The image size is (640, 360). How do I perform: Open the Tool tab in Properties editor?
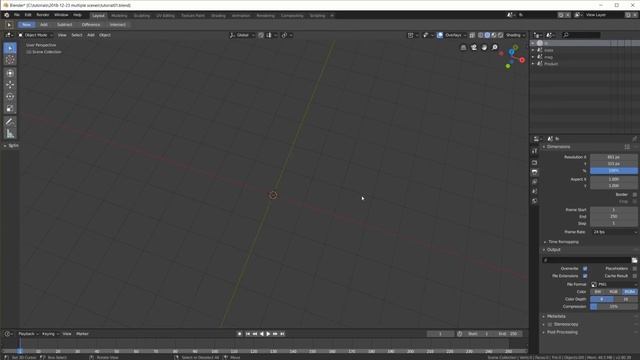[x=535, y=151]
